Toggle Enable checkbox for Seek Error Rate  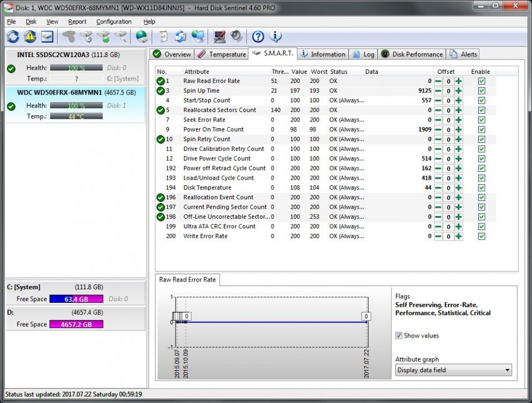(x=482, y=120)
